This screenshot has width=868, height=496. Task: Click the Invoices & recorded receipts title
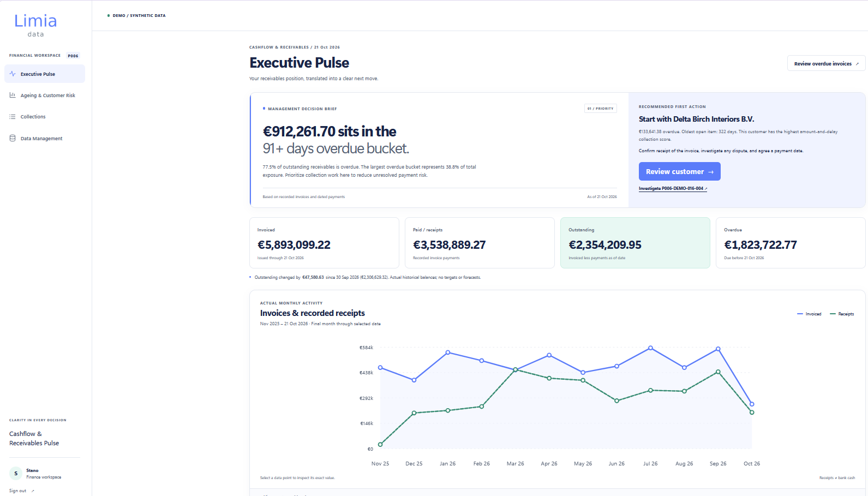coord(313,313)
